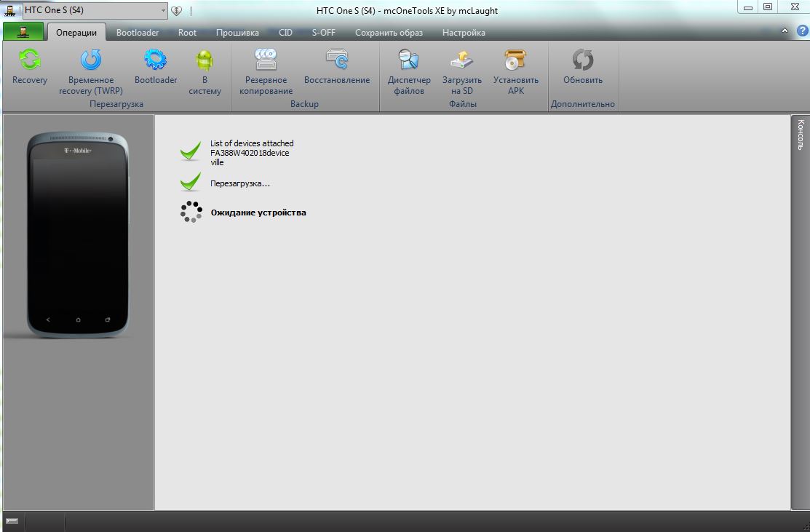
Task: Switch to the Прошивка tab
Action: click(x=237, y=33)
